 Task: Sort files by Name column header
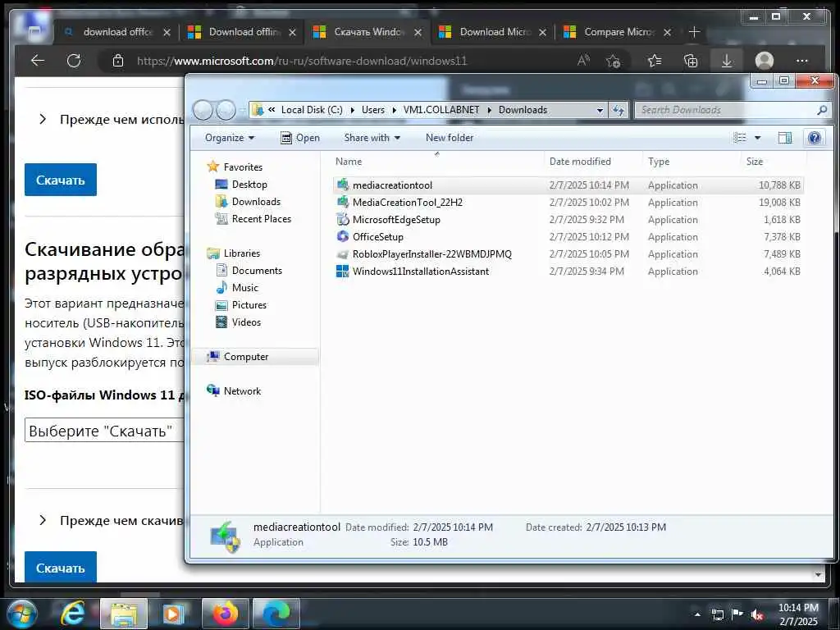click(436, 162)
